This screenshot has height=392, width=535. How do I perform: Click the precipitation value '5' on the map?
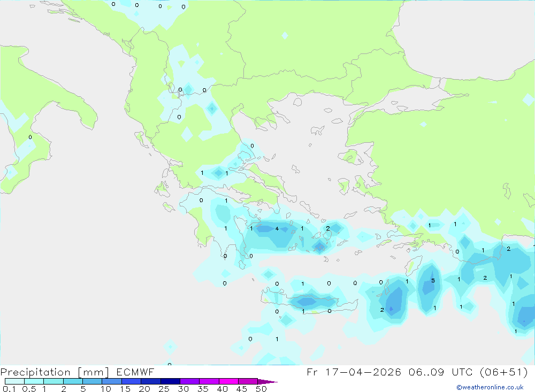(x=433, y=280)
